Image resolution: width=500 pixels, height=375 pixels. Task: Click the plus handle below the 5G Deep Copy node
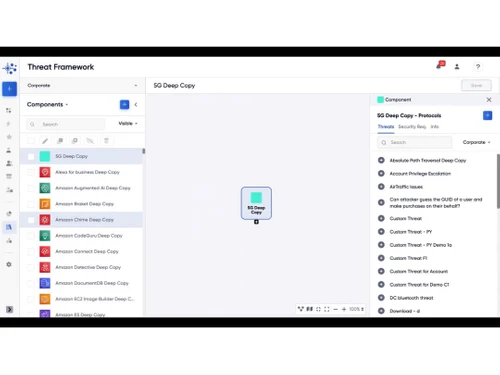(256, 222)
